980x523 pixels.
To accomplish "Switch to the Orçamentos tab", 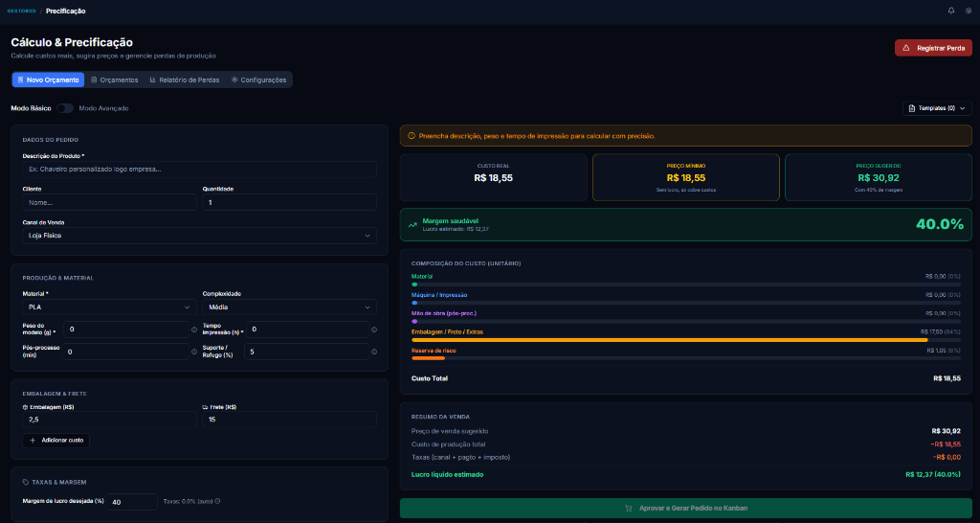I will coord(115,80).
